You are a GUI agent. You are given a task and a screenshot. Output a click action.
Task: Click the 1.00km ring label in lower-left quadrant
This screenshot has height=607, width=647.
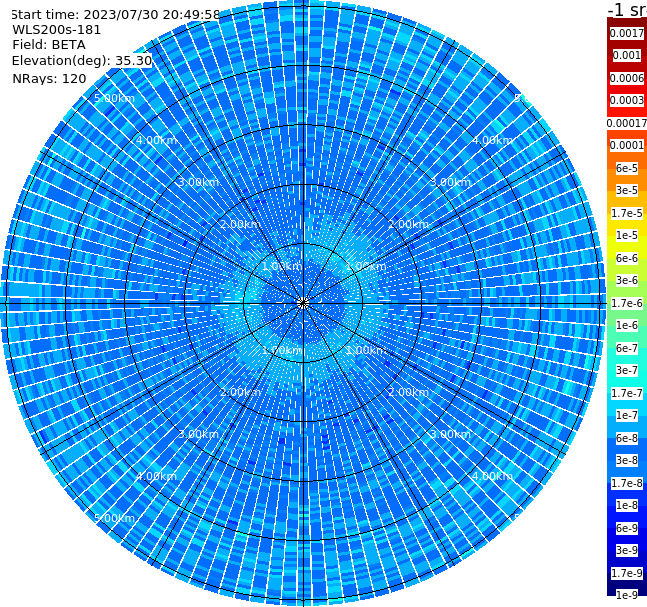tap(283, 350)
